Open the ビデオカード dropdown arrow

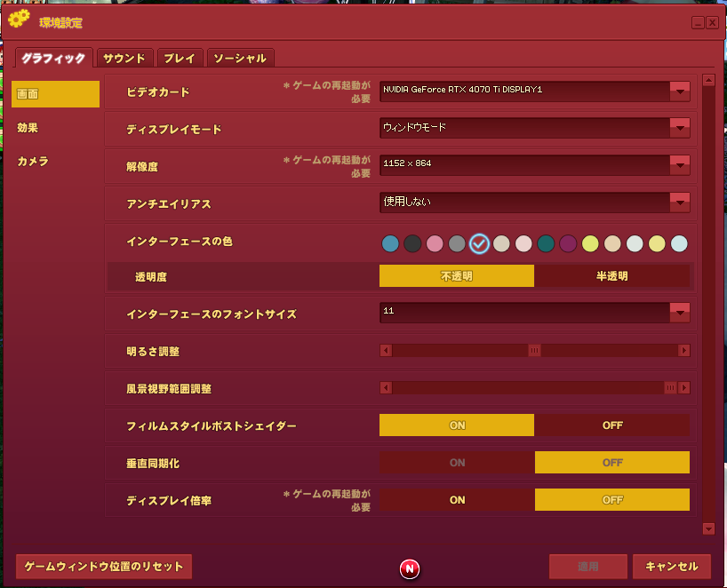pyautogui.click(x=680, y=91)
